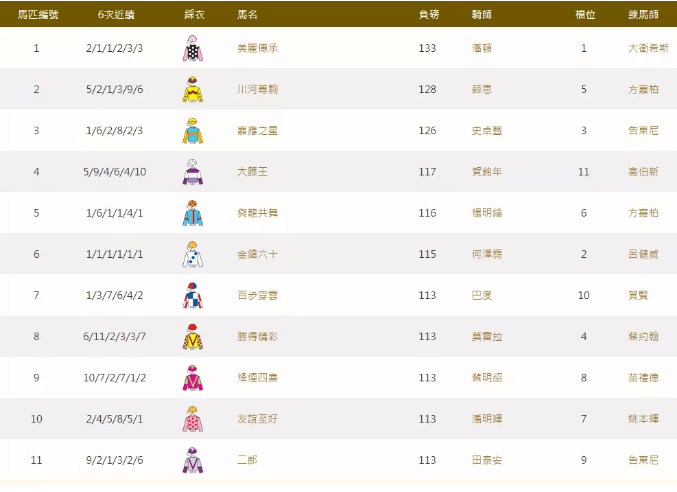677x492 pixels.
Task: Open the silks icon next to 與龍共舞
Action: (x=192, y=213)
